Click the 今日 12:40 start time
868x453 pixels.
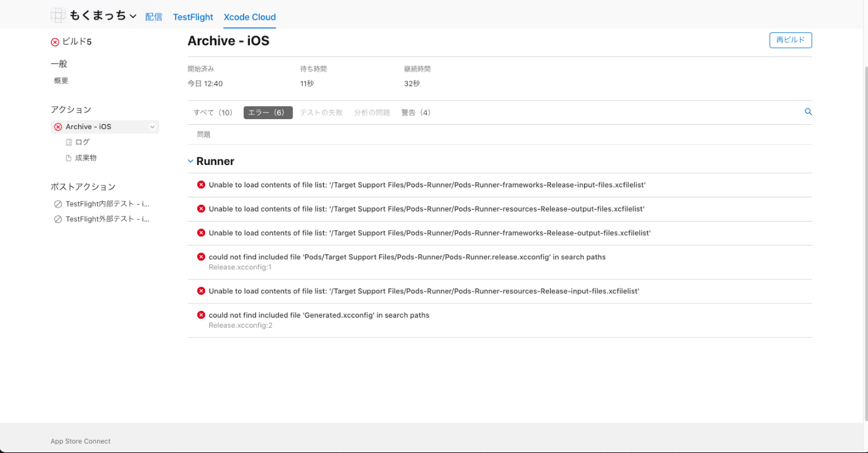pos(205,84)
